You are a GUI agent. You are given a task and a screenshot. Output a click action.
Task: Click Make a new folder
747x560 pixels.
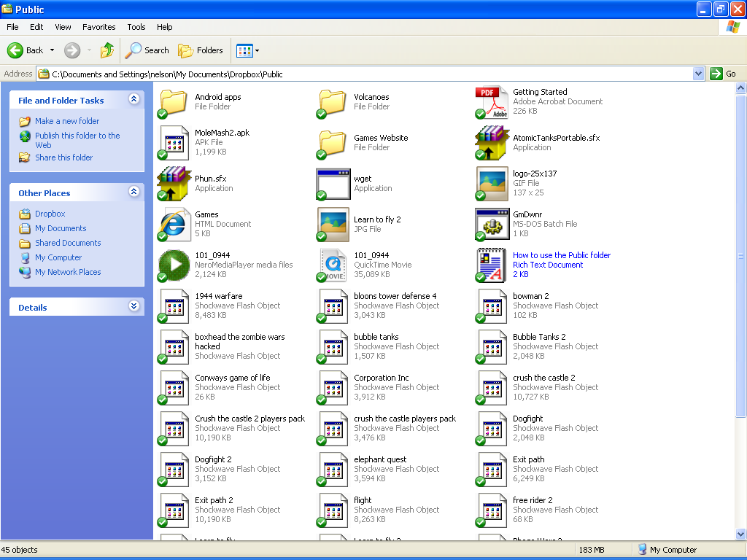pyautogui.click(x=67, y=121)
